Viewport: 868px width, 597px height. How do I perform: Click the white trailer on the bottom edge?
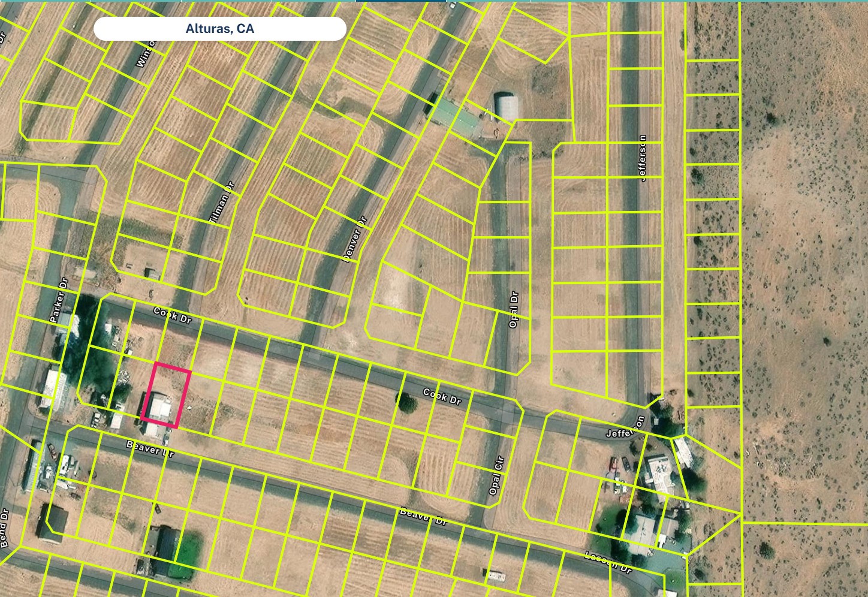[x=495, y=577]
